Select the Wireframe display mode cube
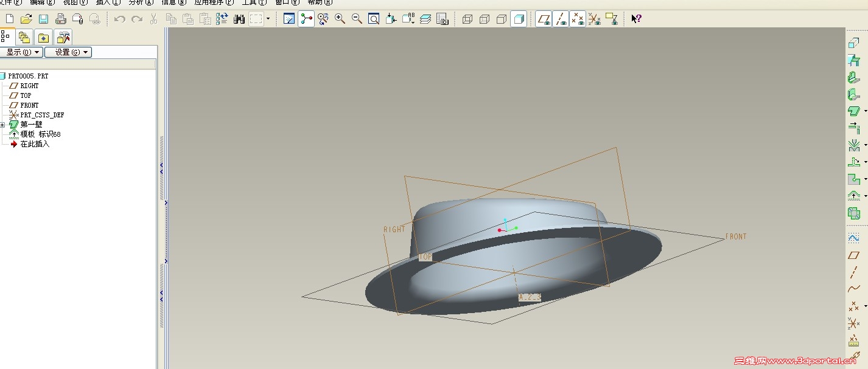The width and height of the screenshot is (868, 369). coord(467,19)
